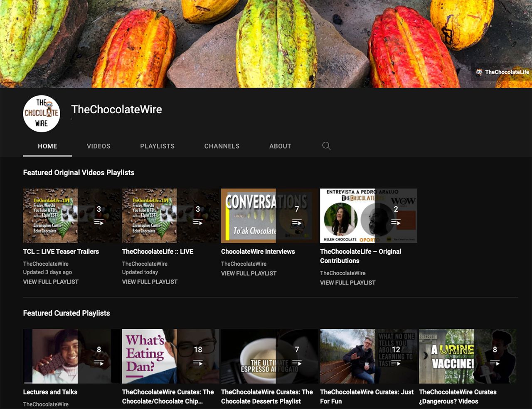Open Curates: Just For Fun title
The height and width of the screenshot is (409, 532).
[x=367, y=396]
